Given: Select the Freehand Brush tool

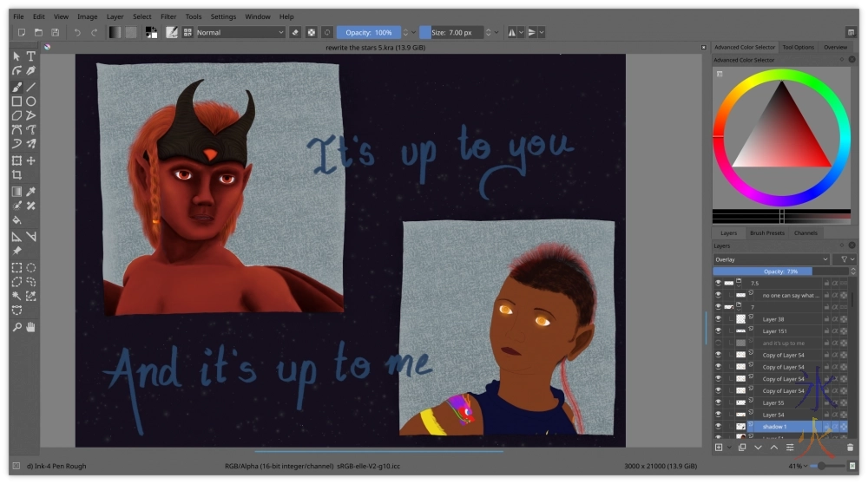Looking at the screenshot, I should click(16, 87).
